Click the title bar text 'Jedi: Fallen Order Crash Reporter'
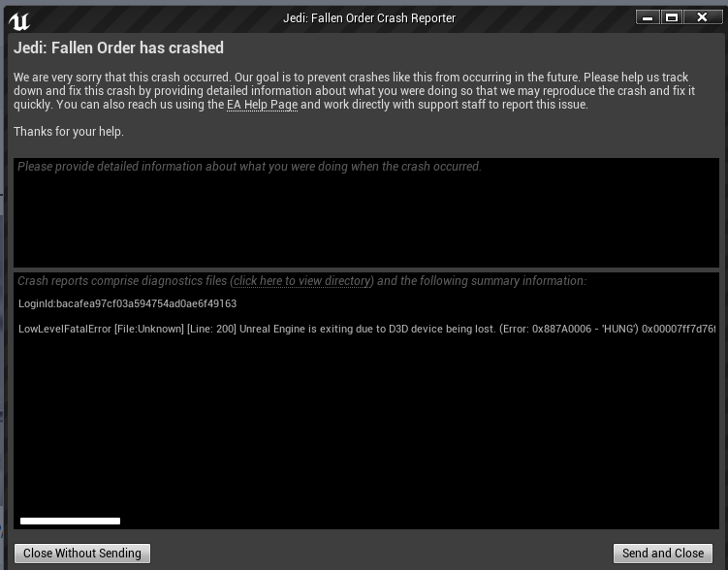Screen dimensions: 728x570 click(369, 18)
